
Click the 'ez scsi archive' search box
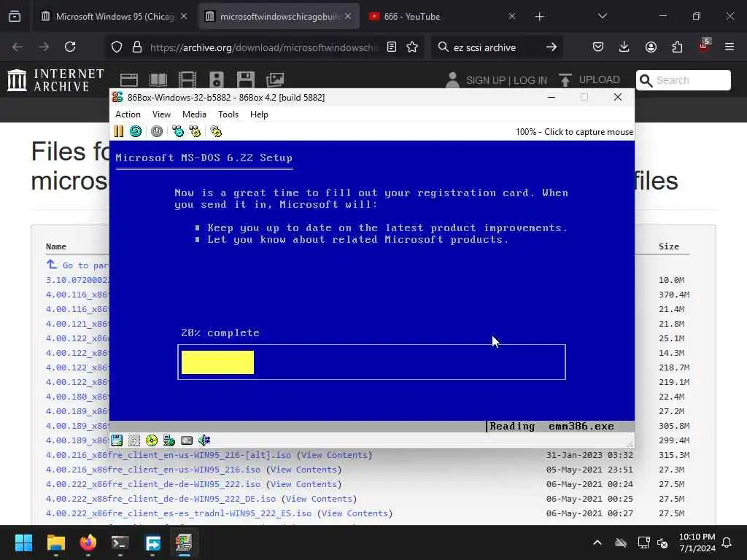coord(484,47)
